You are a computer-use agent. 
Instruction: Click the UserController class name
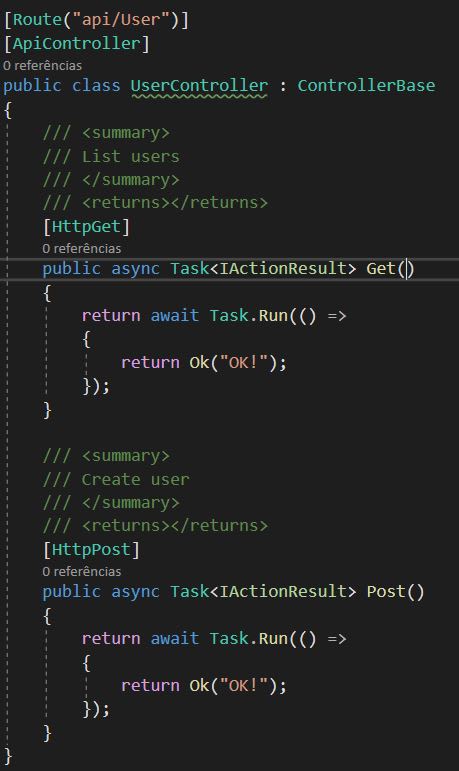click(x=199, y=86)
